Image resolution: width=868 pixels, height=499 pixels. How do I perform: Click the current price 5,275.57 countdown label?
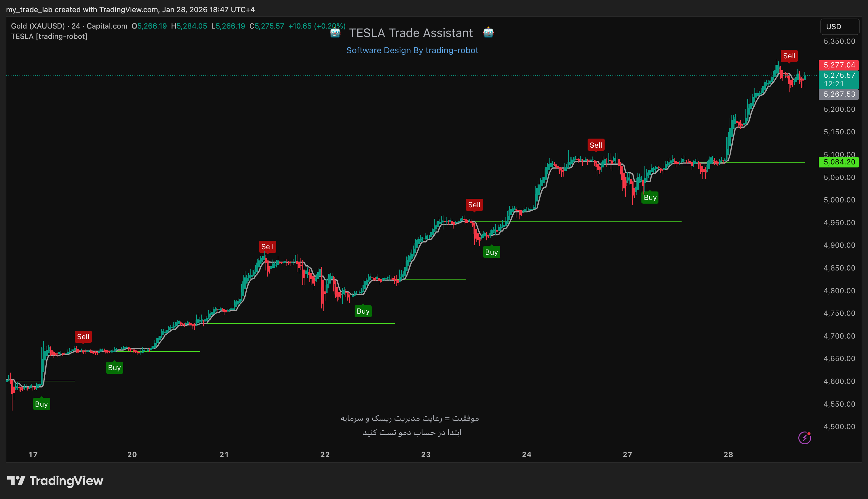[x=838, y=80]
